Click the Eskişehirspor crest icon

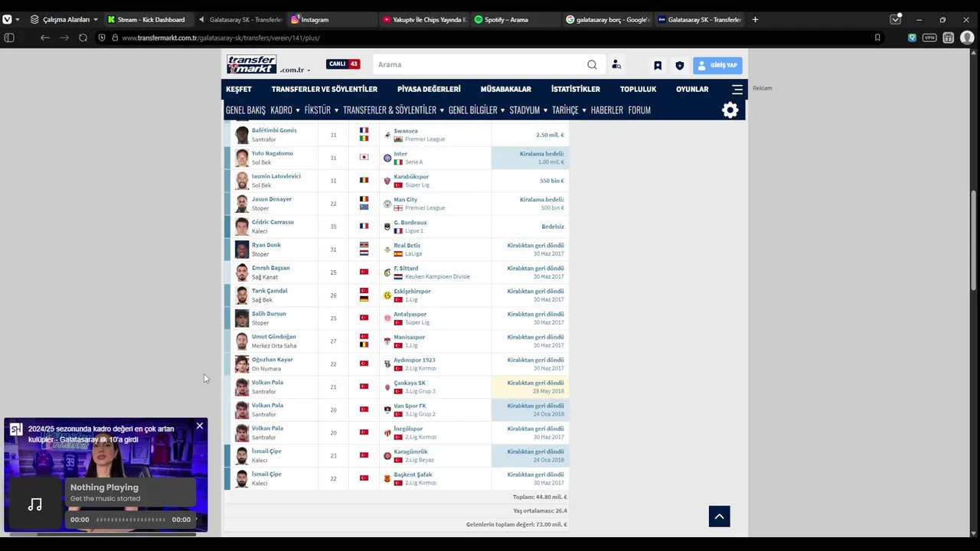tap(387, 295)
